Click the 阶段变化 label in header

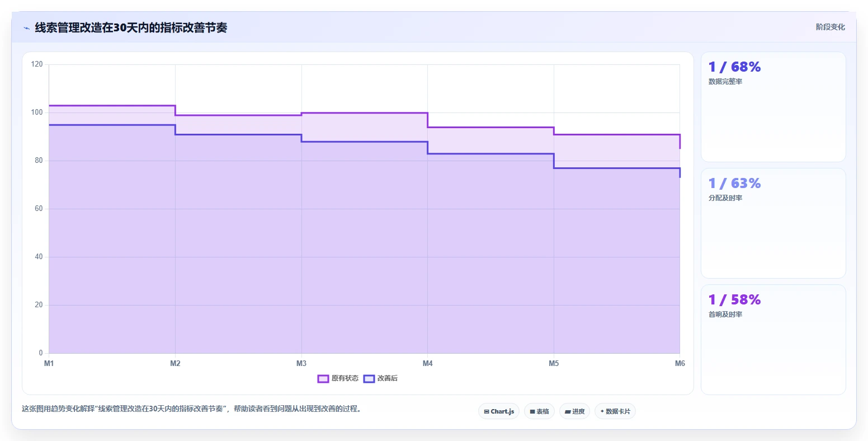830,27
